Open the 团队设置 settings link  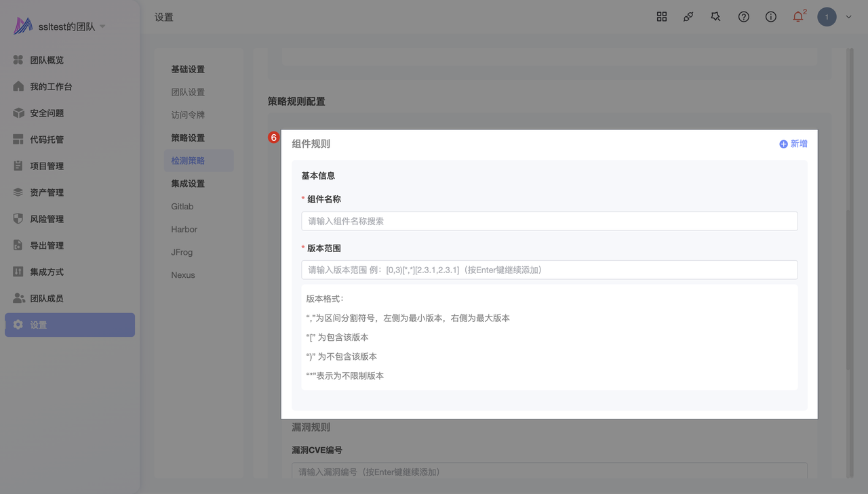(188, 92)
